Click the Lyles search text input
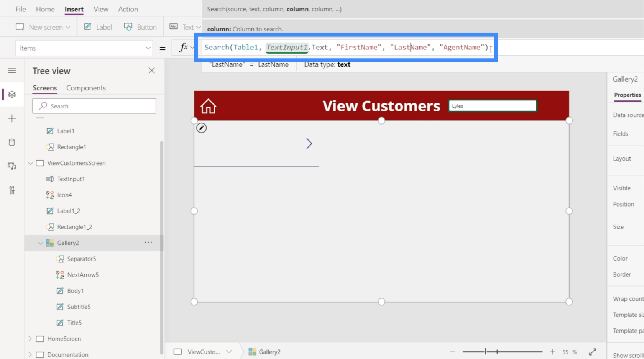 [x=493, y=106]
